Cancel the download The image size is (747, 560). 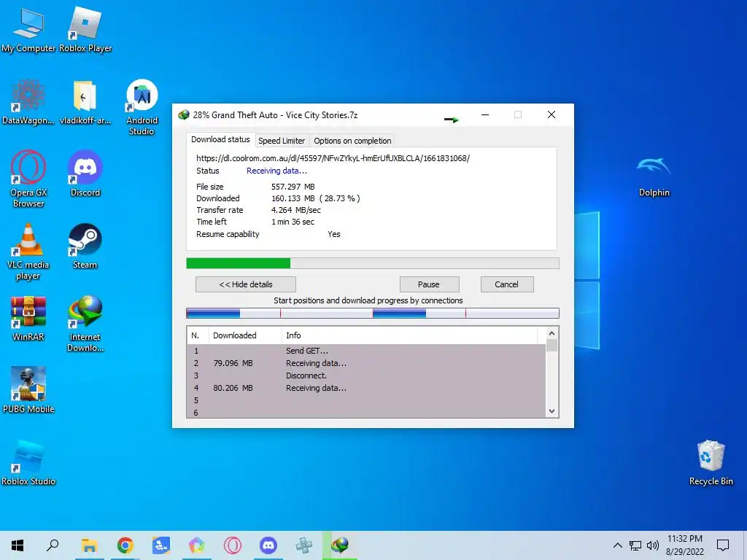506,284
